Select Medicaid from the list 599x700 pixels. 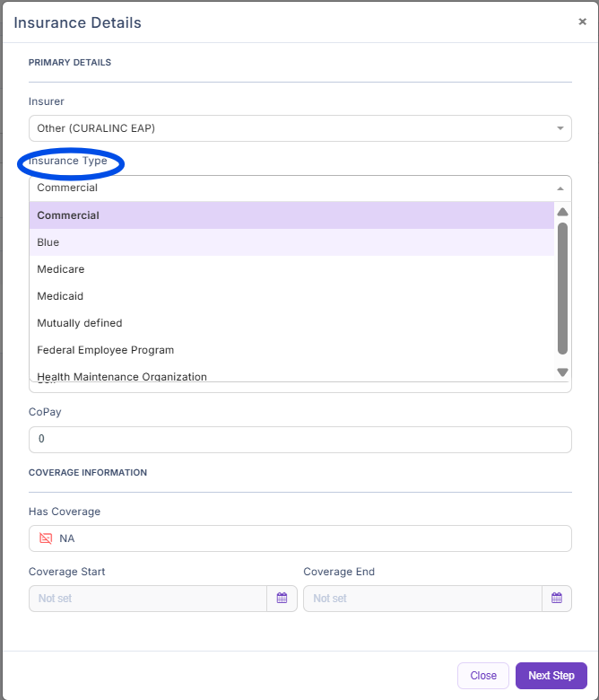coord(291,296)
